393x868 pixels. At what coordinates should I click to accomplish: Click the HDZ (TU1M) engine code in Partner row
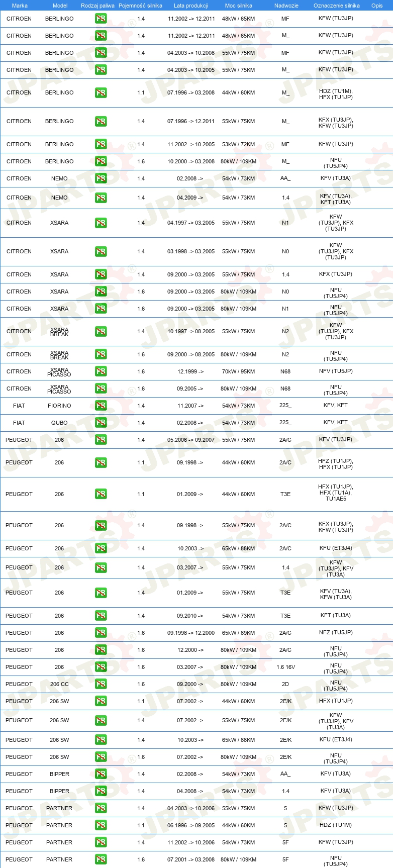336,825
